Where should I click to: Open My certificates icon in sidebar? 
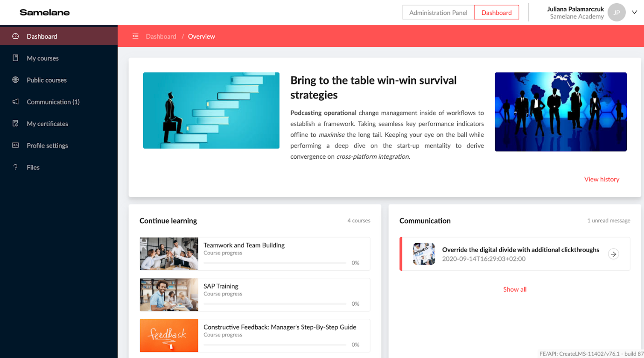15,123
